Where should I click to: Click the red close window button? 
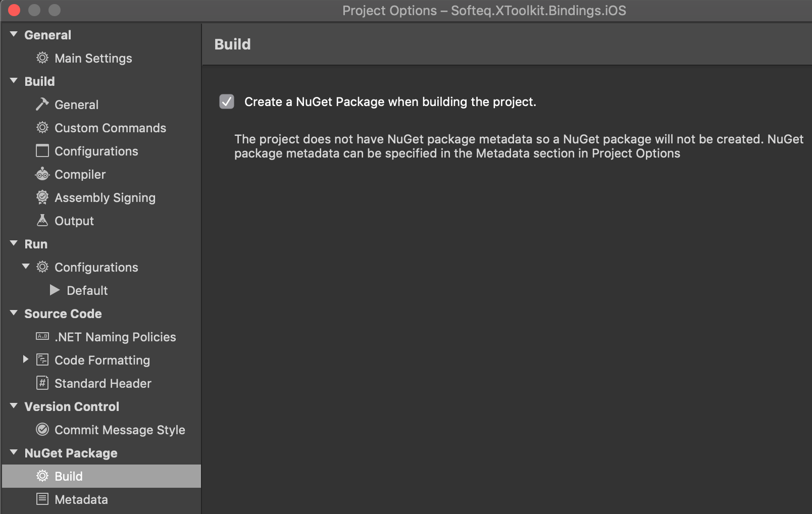14,10
